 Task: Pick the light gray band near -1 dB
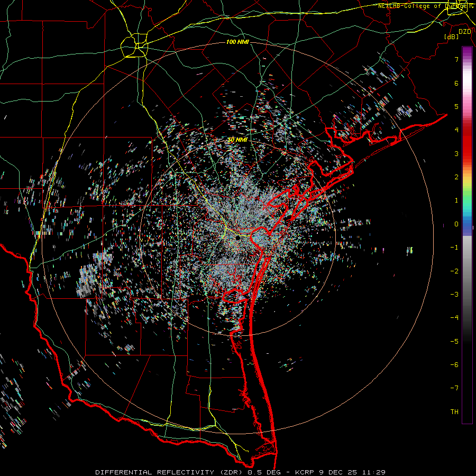(x=467, y=246)
